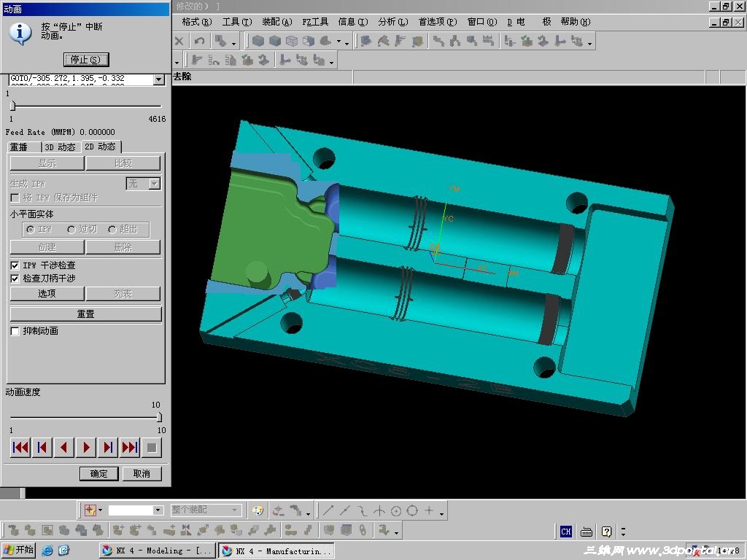Click the add component icon with plus
The image size is (747, 560).
117,529
